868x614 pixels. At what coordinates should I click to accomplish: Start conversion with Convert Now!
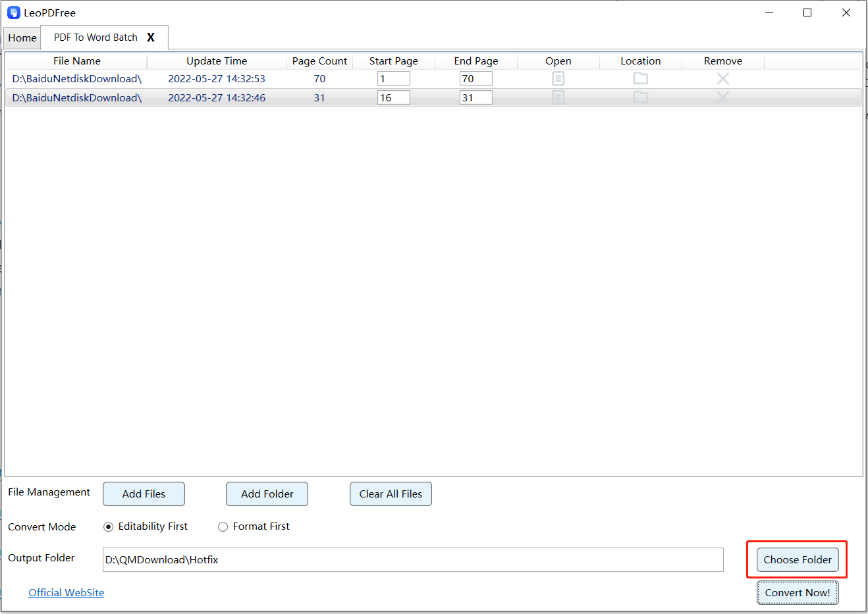coord(797,593)
